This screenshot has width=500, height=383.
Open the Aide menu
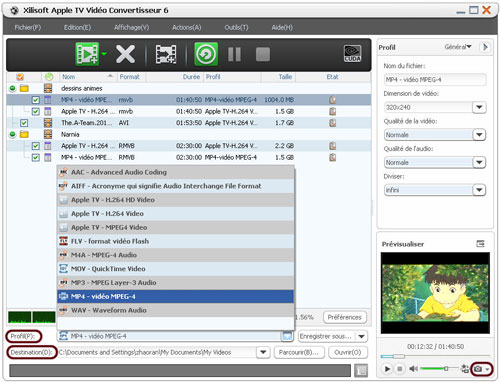[282, 27]
